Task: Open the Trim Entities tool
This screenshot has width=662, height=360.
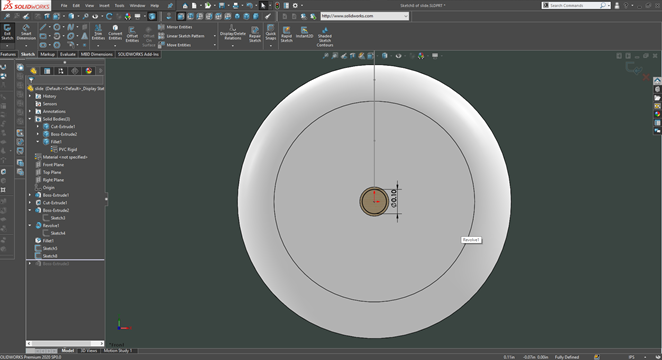Action: [x=98, y=33]
